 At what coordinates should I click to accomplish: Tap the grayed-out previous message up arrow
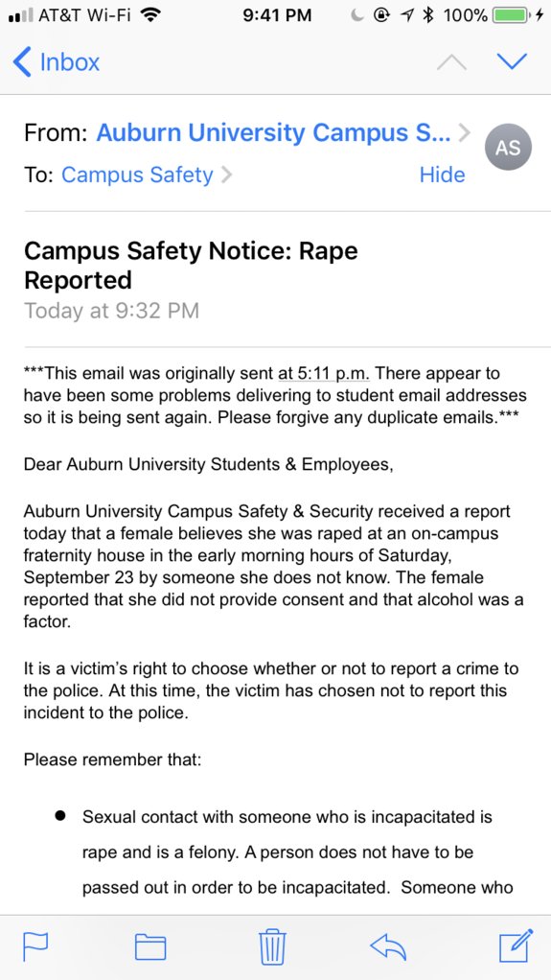tap(451, 61)
